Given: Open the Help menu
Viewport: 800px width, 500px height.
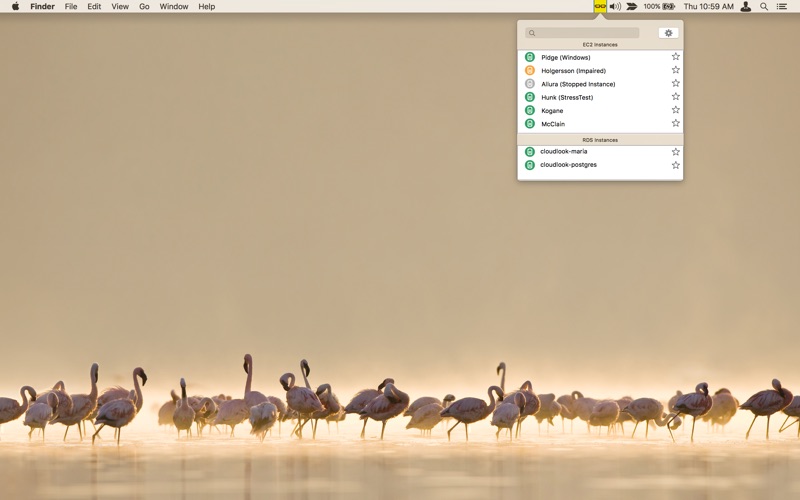Looking at the screenshot, I should (x=207, y=7).
